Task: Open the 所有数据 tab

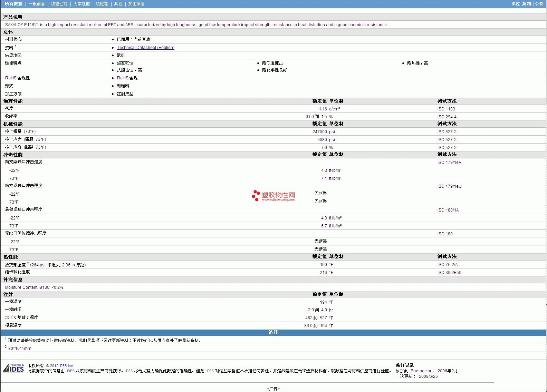Action: (13, 4)
